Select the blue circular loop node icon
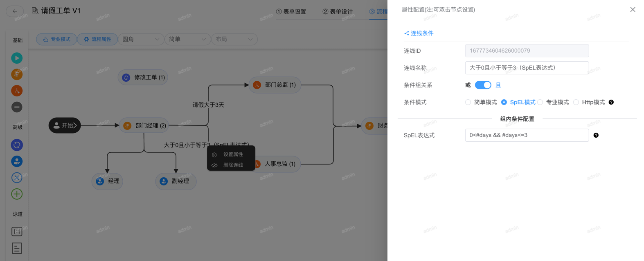 coord(17,145)
